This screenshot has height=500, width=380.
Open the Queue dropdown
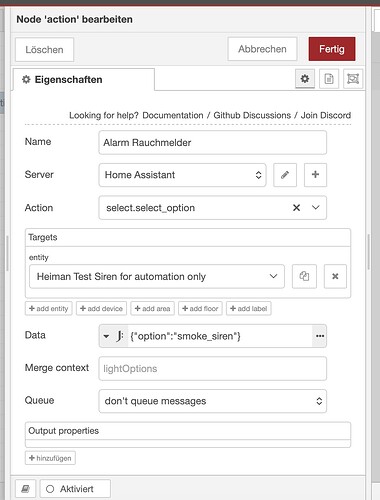pyautogui.click(x=212, y=401)
